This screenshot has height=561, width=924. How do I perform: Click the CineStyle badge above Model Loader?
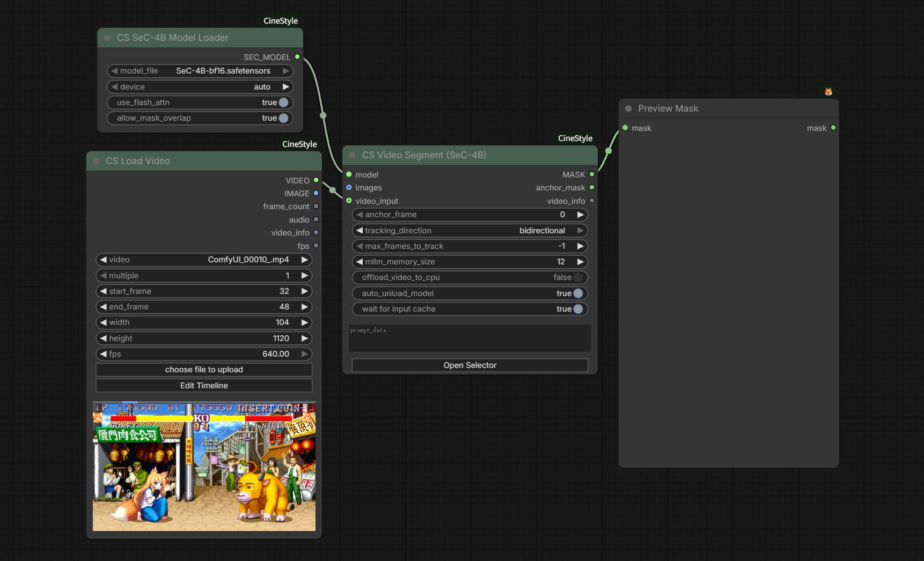(x=281, y=21)
